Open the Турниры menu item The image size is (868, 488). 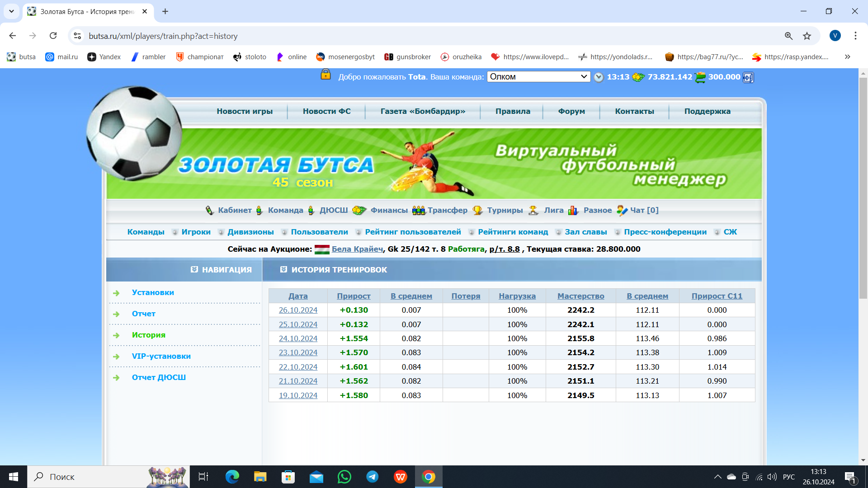click(505, 210)
